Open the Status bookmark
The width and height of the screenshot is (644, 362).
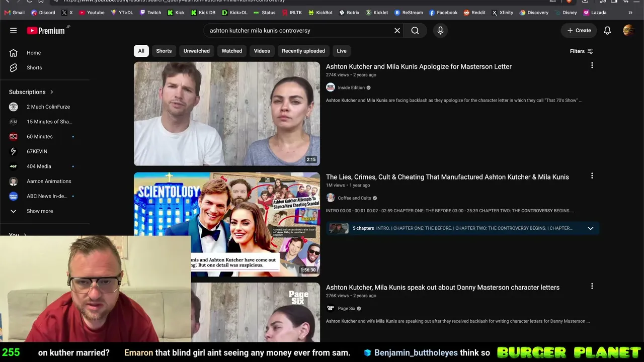click(264, 13)
